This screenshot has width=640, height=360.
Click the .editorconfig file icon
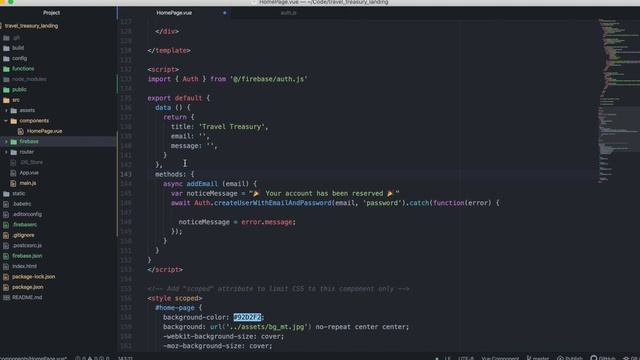click(6, 214)
